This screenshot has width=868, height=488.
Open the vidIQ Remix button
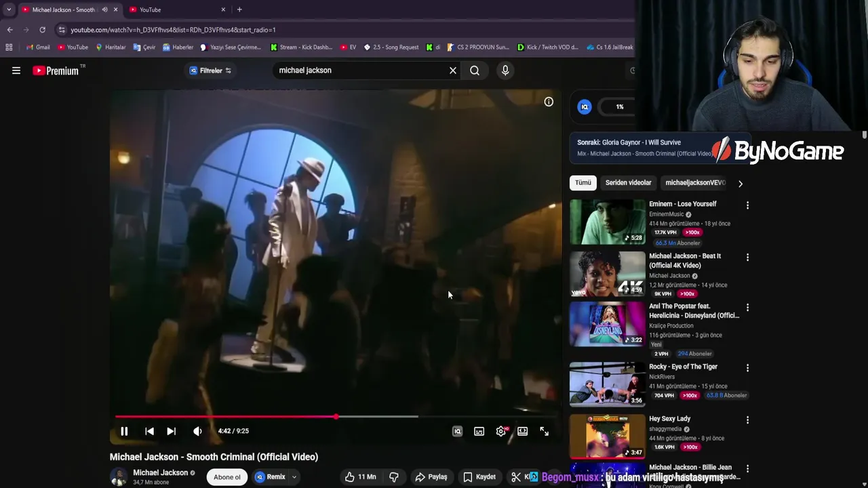click(x=271, y=477)
